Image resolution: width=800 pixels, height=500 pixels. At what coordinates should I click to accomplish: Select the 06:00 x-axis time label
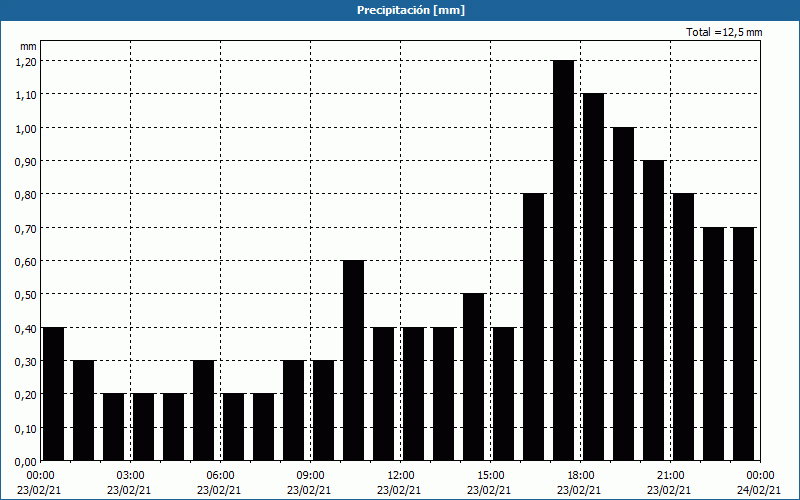point(220,476)
